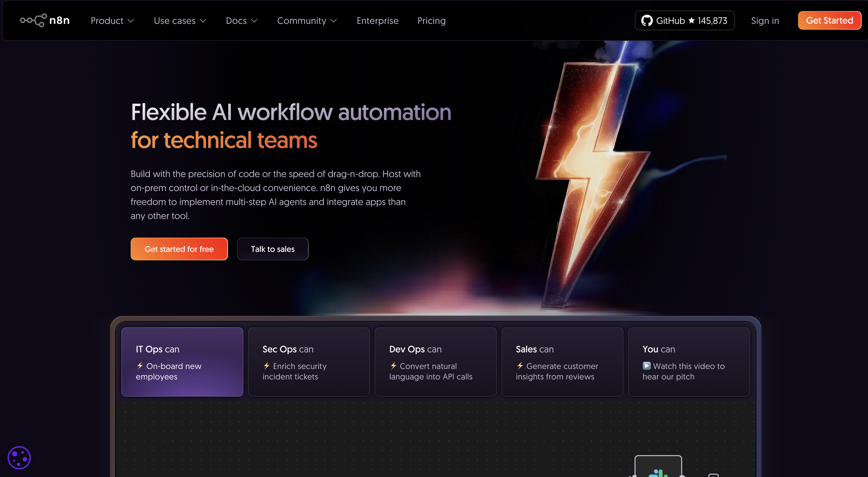Open the Enterprise page
Screen dimensions: 868x477
pos(378,21)
